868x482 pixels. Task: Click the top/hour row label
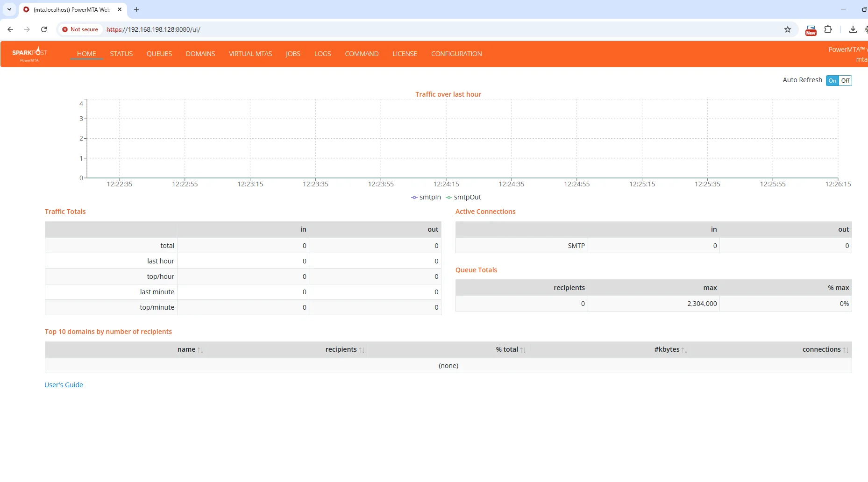(x=160, y=276)
